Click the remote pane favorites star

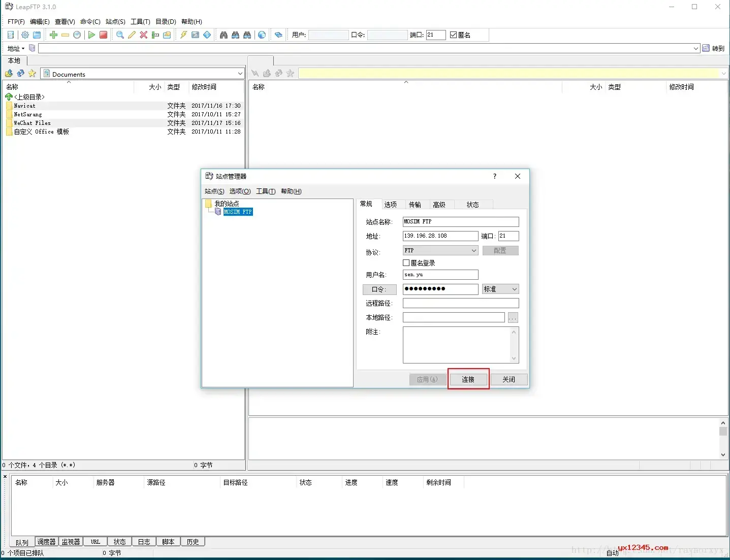pyautogui.click(x=290, y=74)
